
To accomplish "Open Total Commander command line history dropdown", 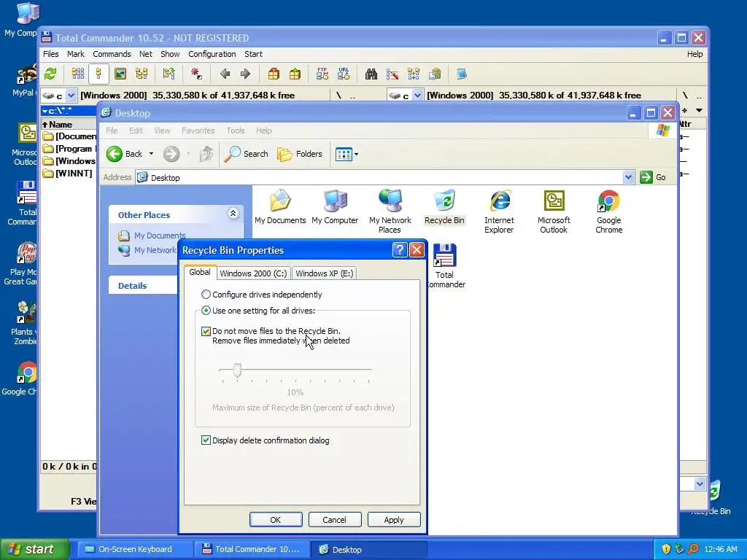I will [x=700, y=484].
